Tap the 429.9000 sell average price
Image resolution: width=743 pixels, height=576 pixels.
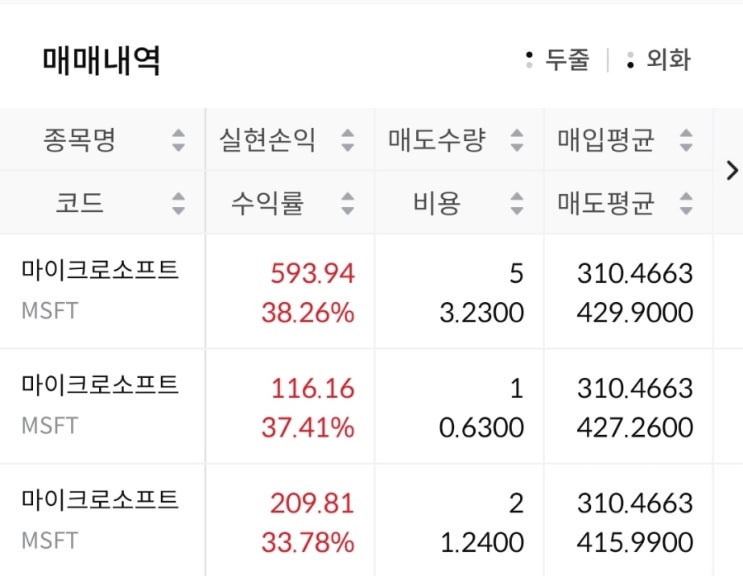pyautogui.click(x=635, y=313)
